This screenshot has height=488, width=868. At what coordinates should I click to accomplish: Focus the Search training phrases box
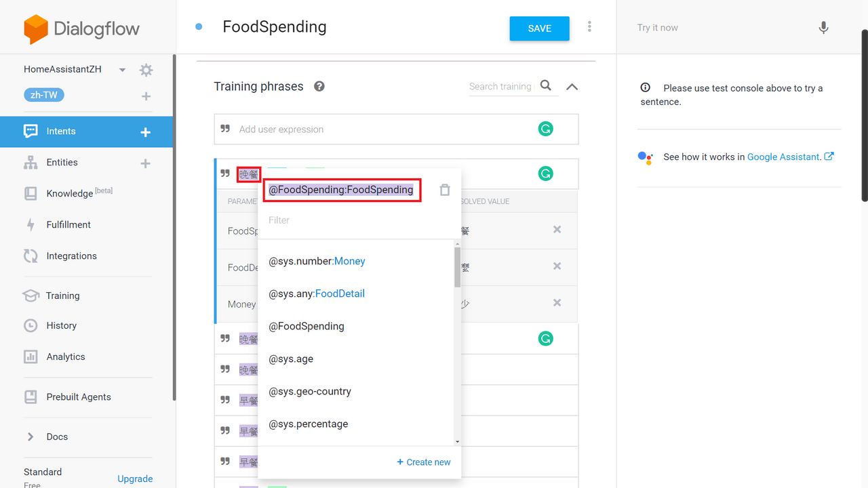pyautogui.click(x=500, y=87)
